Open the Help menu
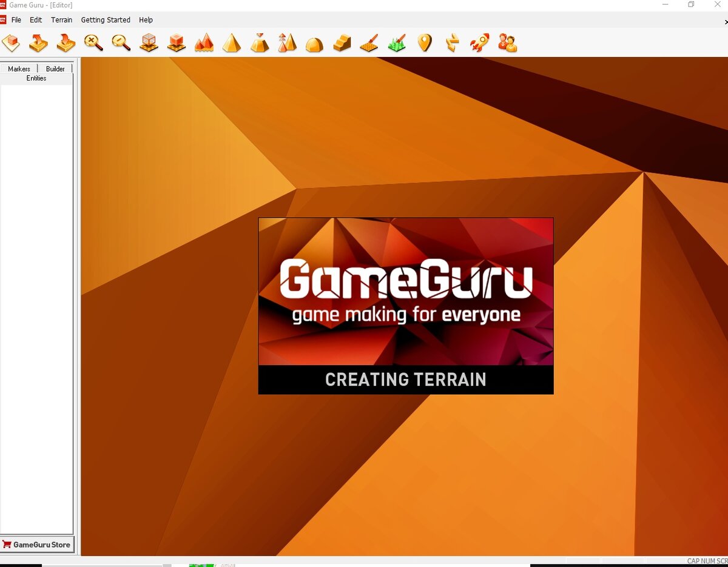 [x=146, y=20]
